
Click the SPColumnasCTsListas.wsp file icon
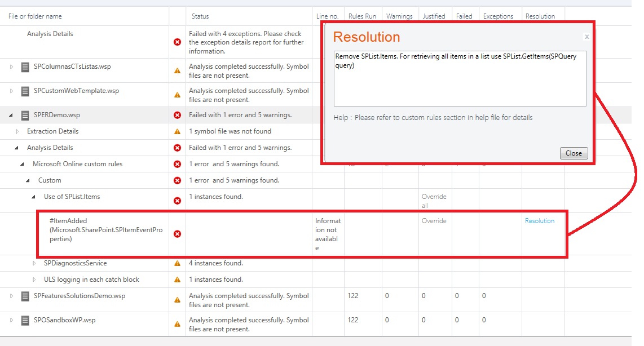(x=25, y=67)
